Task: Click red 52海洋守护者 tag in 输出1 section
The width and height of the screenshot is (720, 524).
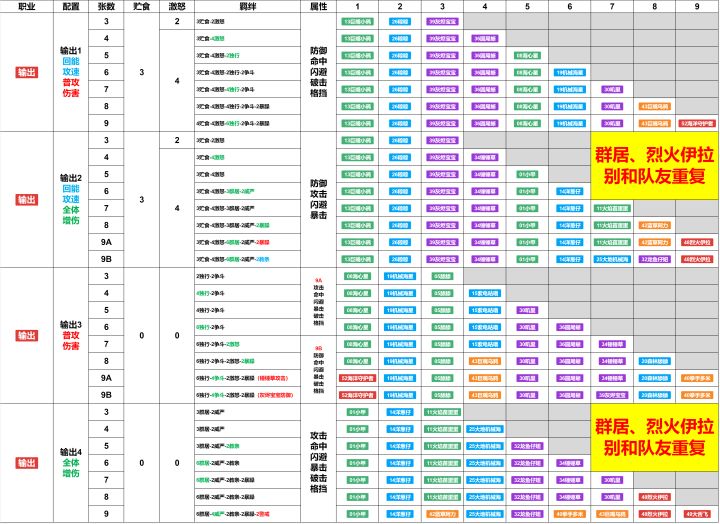Action: point(697,124)
